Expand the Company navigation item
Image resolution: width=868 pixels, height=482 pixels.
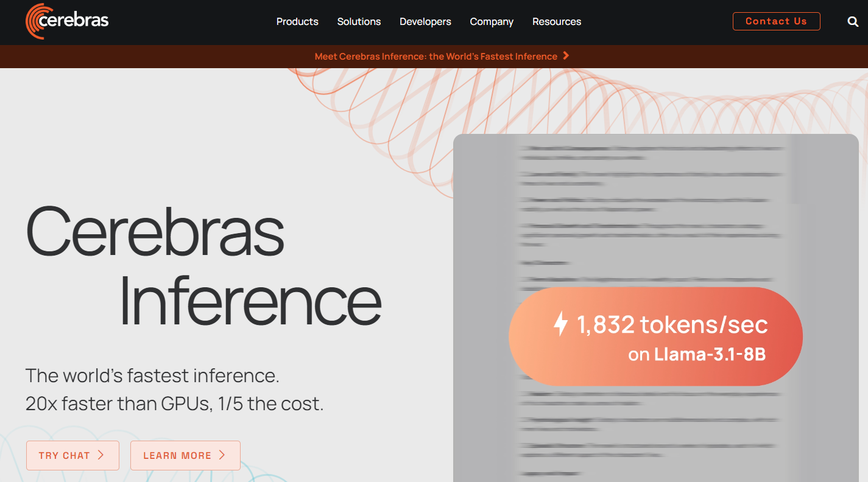point(492,21)
